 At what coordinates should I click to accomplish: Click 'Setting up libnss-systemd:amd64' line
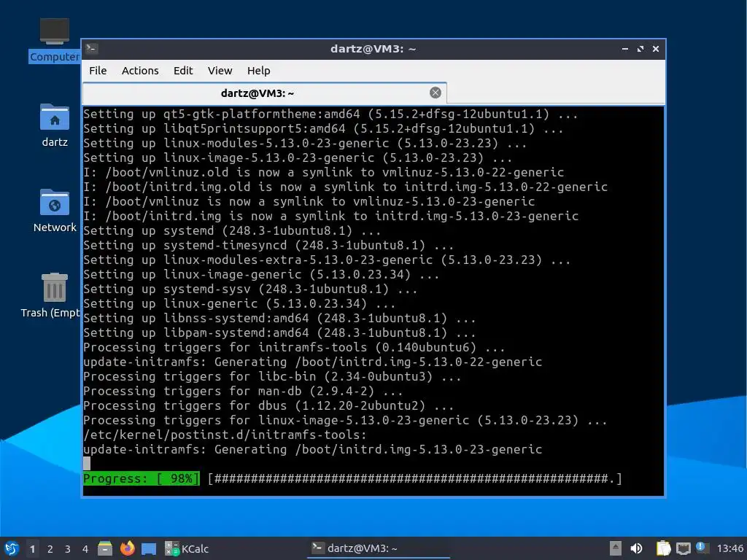[279, 318]
